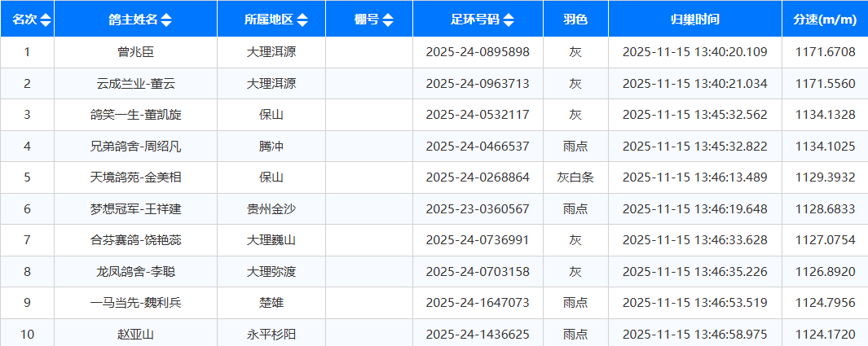Select ring number 2025-24-0268864
Screen dimensions: 868x346
coord(478,177)
